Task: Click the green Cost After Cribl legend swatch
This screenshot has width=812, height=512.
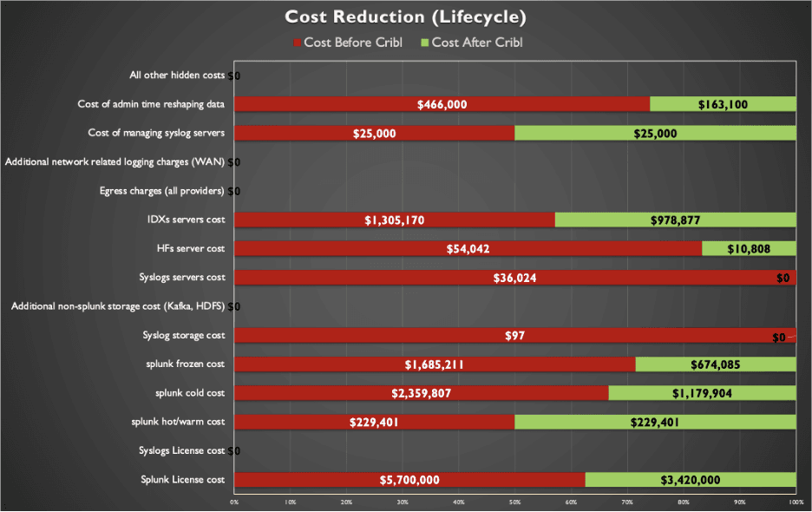Action: 424,43
